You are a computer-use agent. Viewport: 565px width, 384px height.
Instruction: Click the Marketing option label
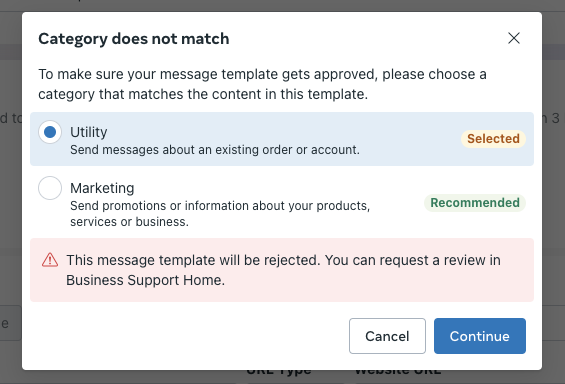coord(102,188)
